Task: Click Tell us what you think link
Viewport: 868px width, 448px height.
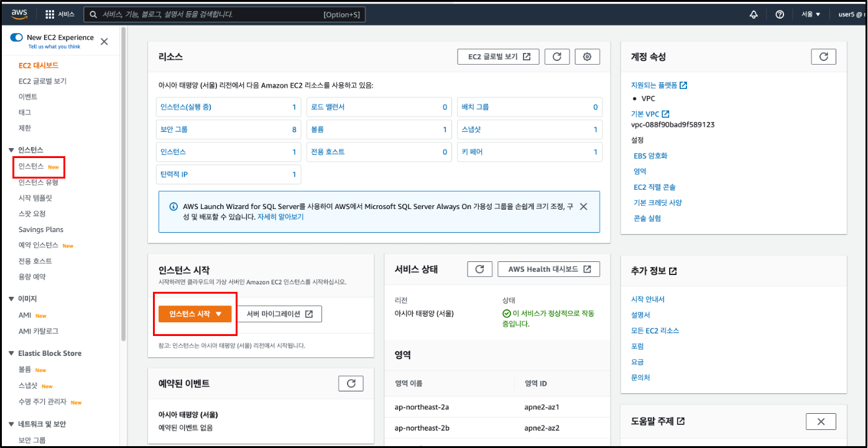Action: (54, 47)
